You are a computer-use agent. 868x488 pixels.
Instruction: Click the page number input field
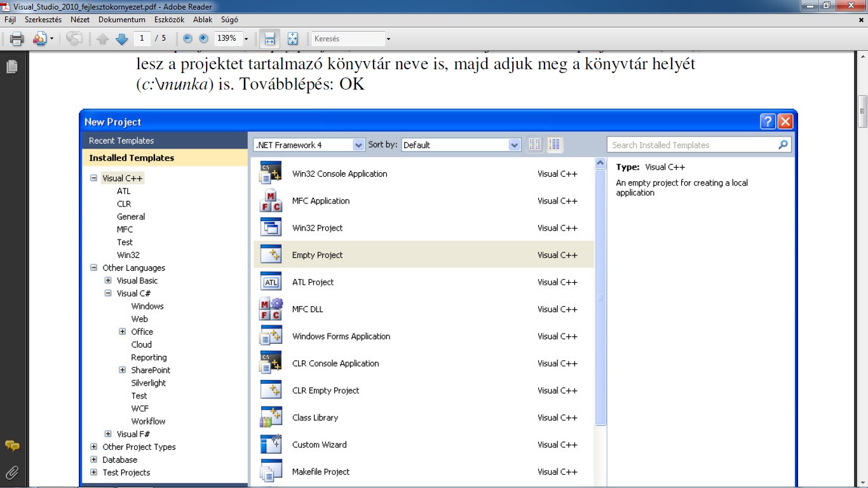coord(142,39)
